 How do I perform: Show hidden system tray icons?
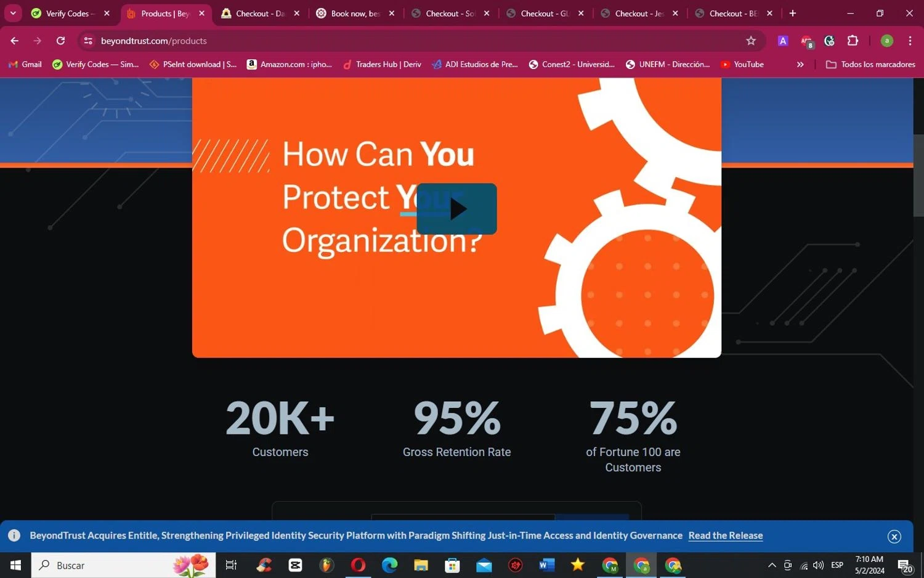772,565
